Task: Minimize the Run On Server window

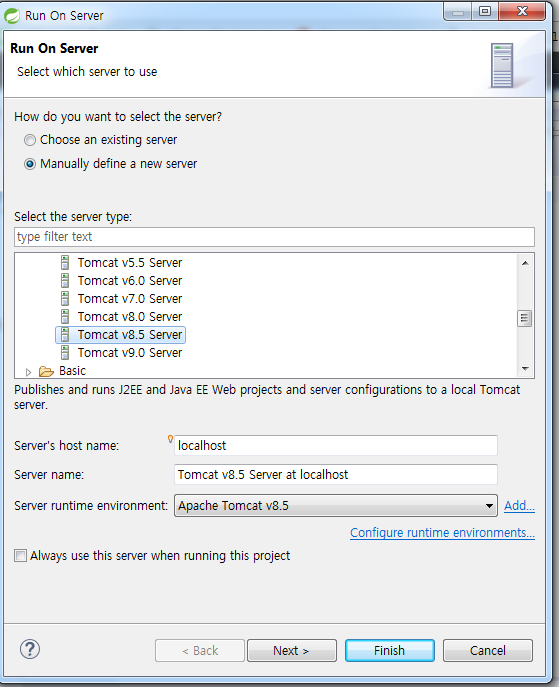Action: pyautogui.click(x=458, y=11)
